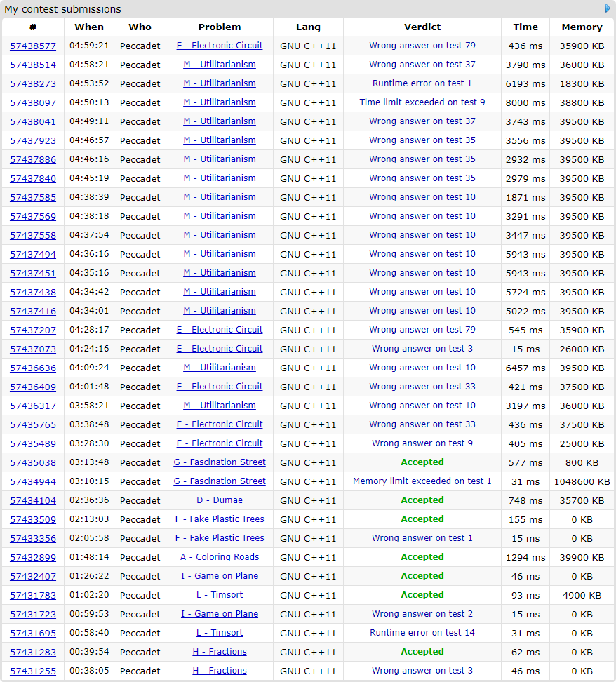
Task: Open submission 57434104
Action: click(33, 500)
